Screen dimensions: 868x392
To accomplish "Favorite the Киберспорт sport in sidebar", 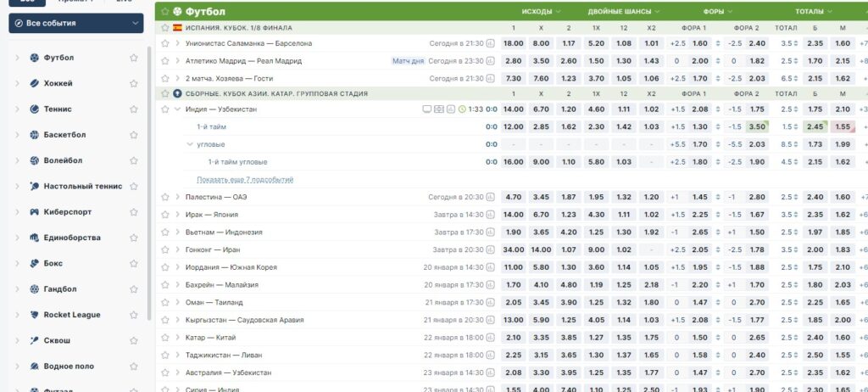I will coord(133,212).
